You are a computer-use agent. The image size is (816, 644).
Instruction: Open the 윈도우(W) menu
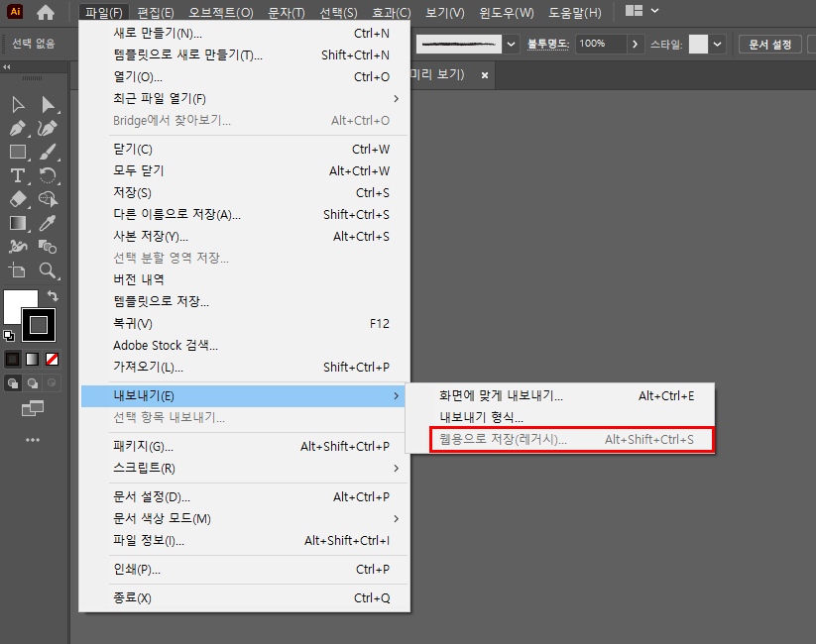(506, 13)
